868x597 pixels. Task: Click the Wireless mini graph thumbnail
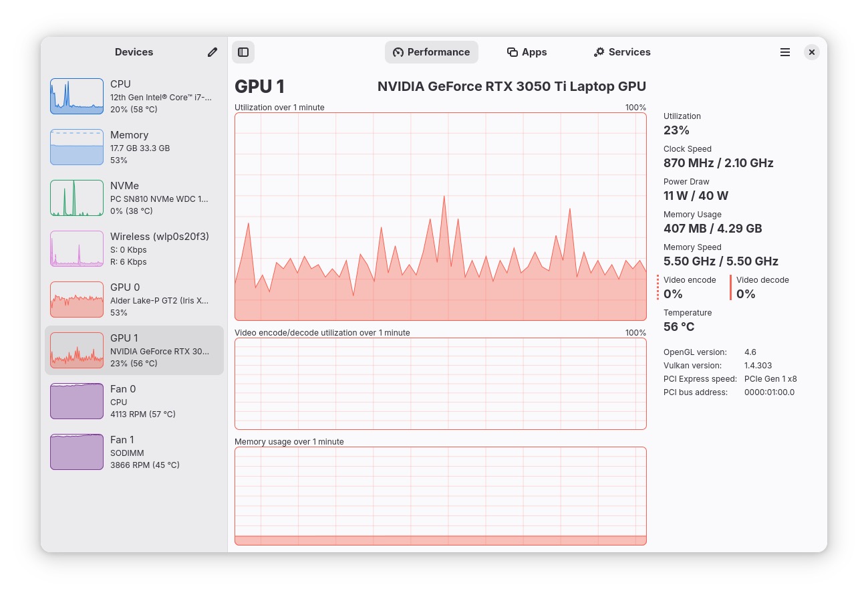77,249
